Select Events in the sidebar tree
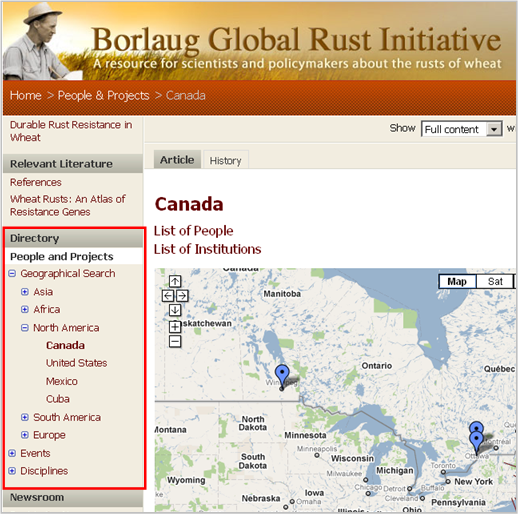The width and height of the screenshot is (518, 514). coord(35,453)
